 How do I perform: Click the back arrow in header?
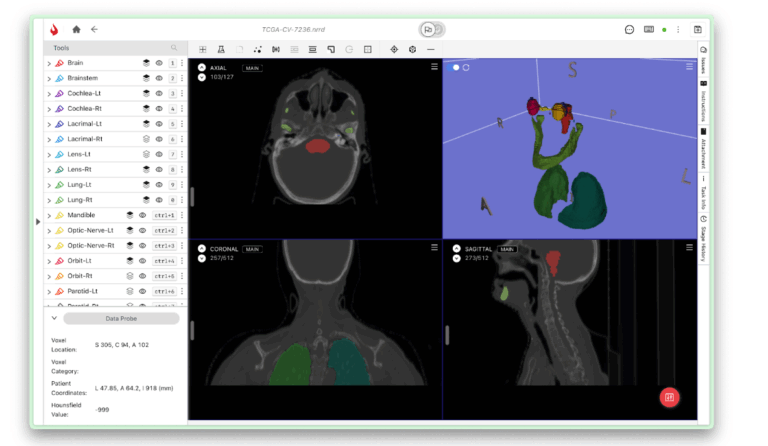click(x=95, y=29)
